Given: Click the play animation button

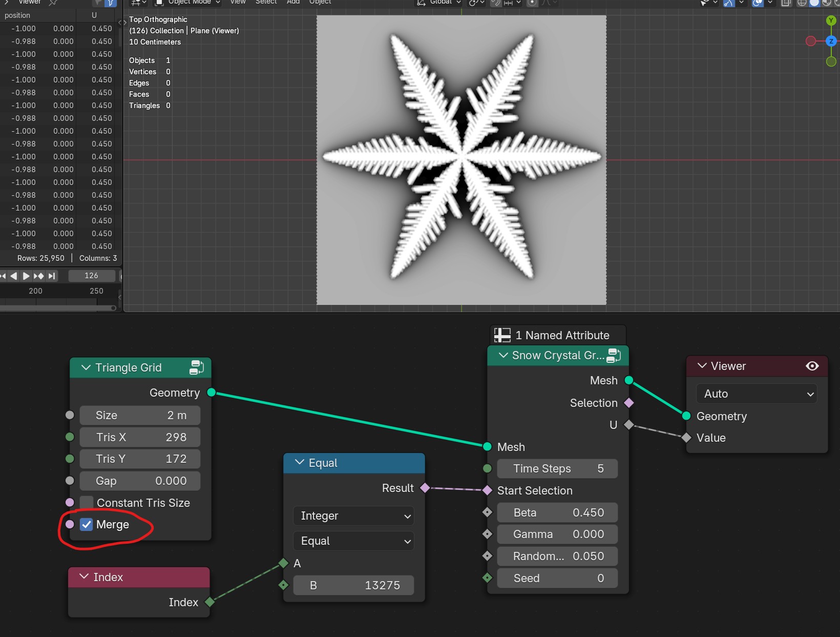Looking at the screenshot, I should (26, 276).
